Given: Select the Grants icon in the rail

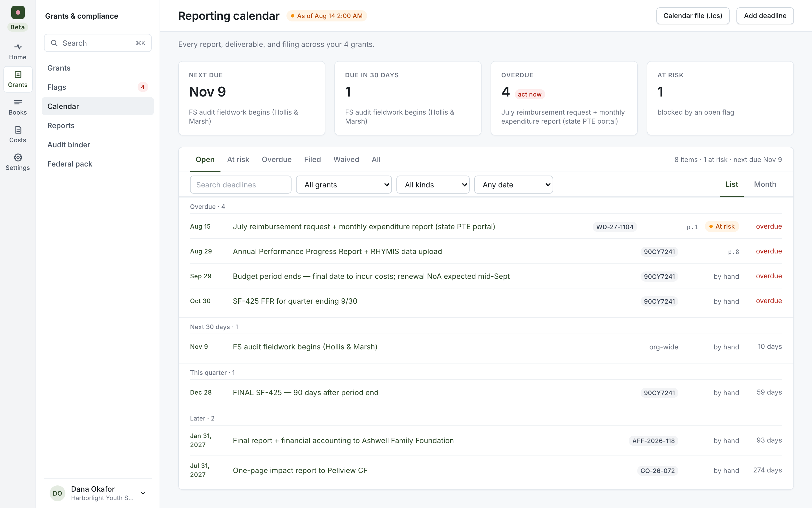Looking at the screenshot, I should click(x=18, y=79).
